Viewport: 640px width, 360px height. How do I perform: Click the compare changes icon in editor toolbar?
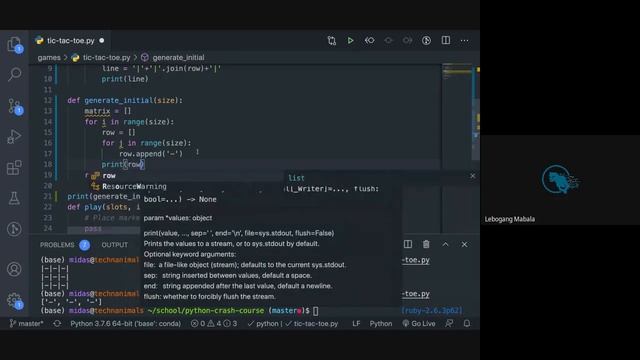click(x=331, y=40)
